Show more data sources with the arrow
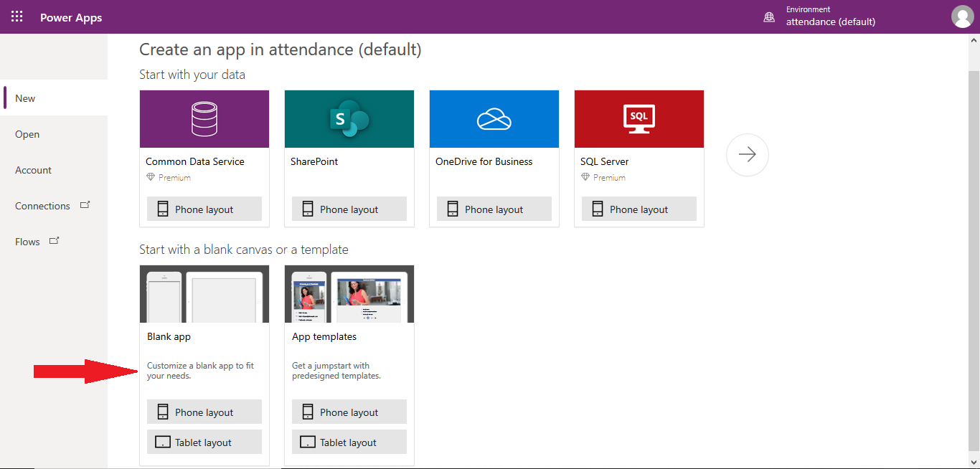 pyautogui.click(x=747, y=154)
